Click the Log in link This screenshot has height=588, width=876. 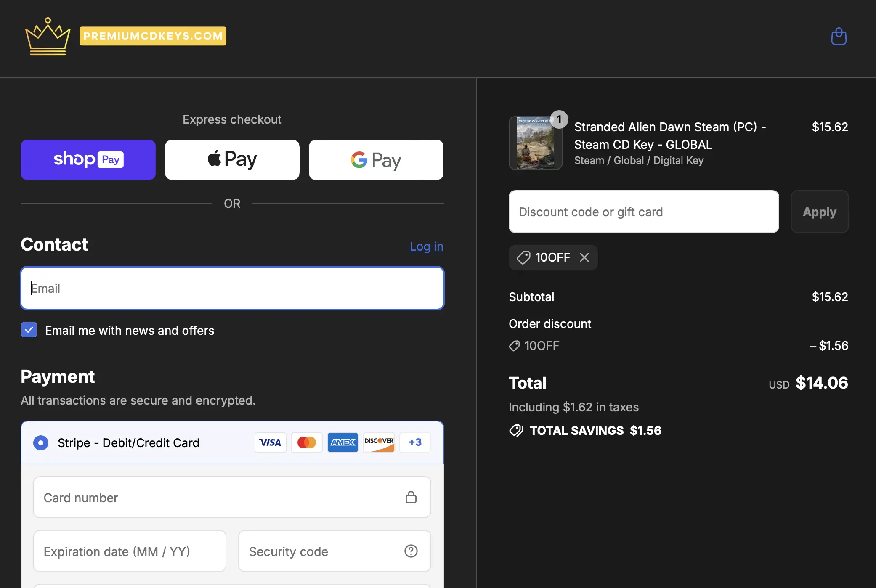pyautogui.click(x=426, y=246)
